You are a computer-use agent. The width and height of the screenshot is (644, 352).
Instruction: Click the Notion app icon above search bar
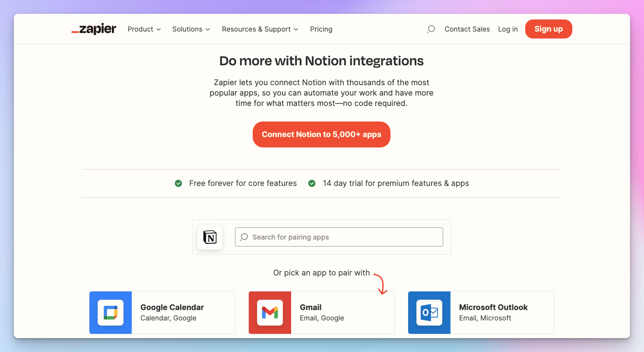tap(210, 237)
